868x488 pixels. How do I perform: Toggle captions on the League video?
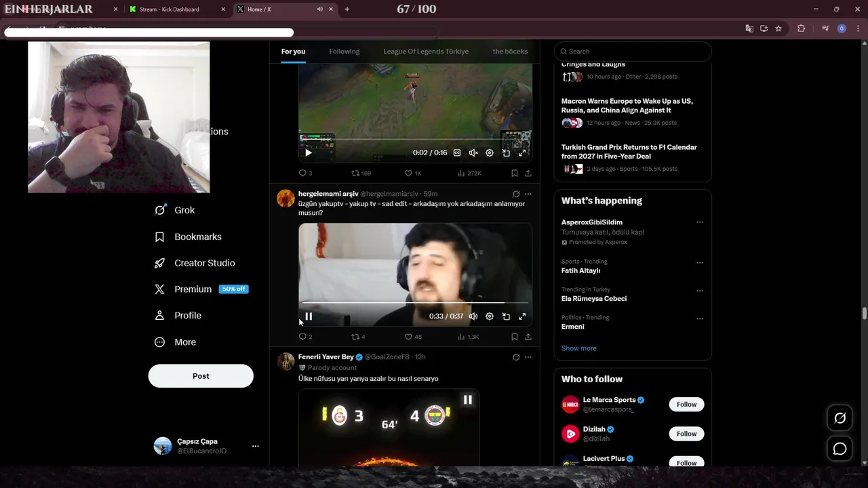click(457, 153)
